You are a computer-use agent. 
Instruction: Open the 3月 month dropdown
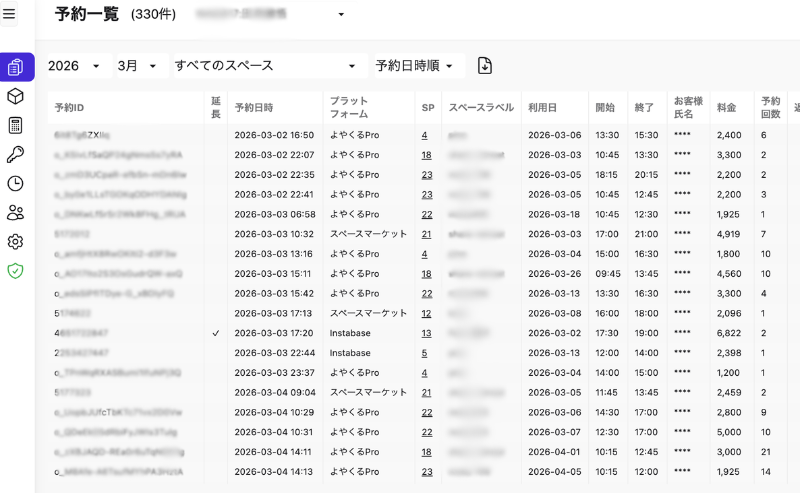140,66
